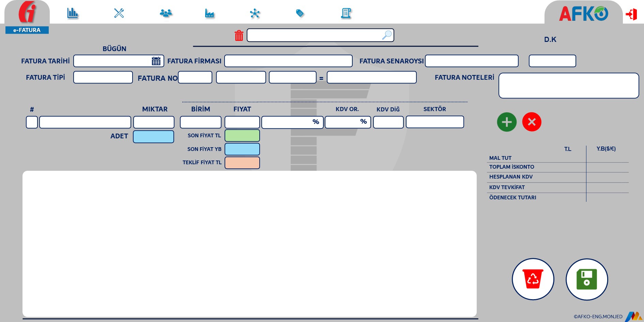644x322 pixels.
Task: Click the green plus add-line button
Action: point(507,122)
